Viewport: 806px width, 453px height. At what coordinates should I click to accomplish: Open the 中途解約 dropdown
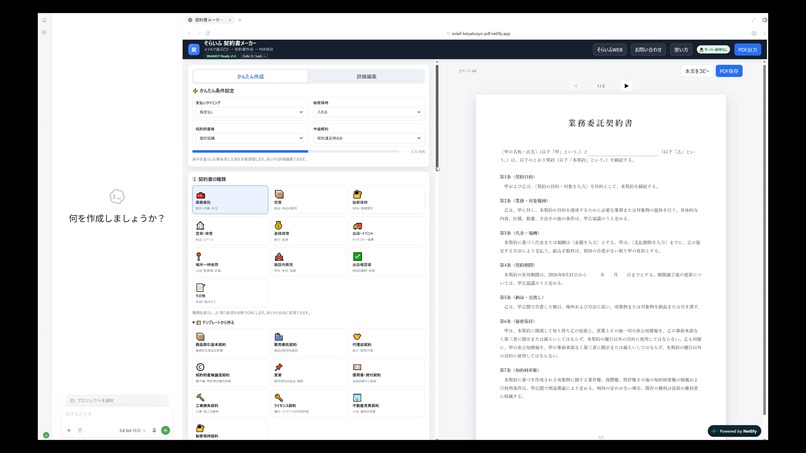368,138
